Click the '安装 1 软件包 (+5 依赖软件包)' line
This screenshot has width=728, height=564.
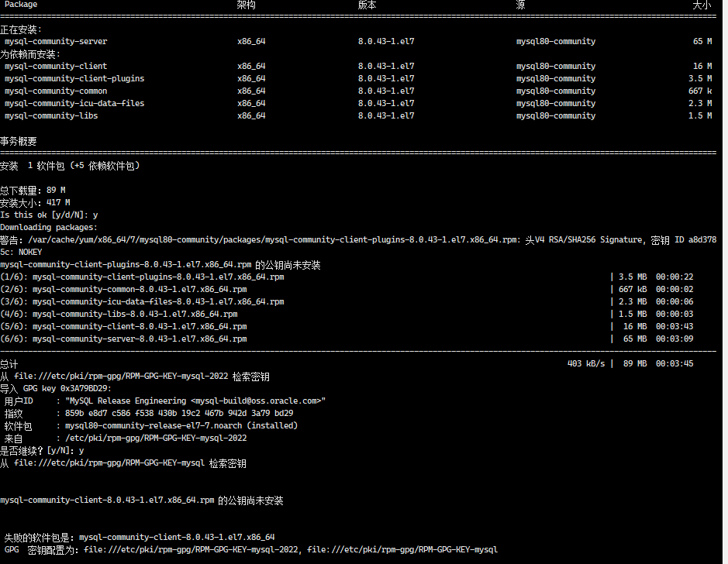pyautogui.click(x=70, y=166)
